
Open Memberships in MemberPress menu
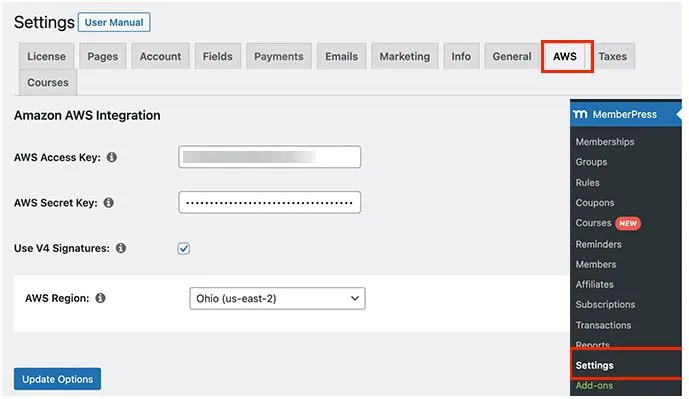tap(605, 141)
